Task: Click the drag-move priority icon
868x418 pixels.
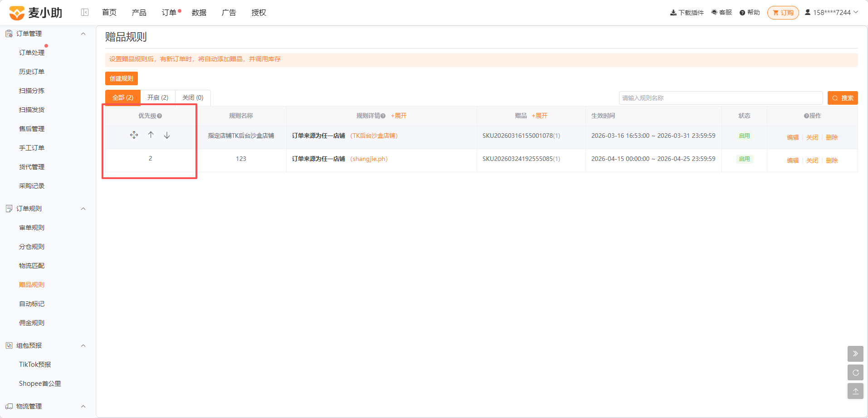Action: click(134, 135)
